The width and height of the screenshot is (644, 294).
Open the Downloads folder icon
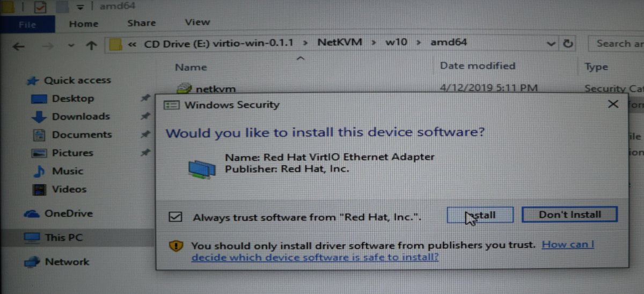click(x=39, y=117)
